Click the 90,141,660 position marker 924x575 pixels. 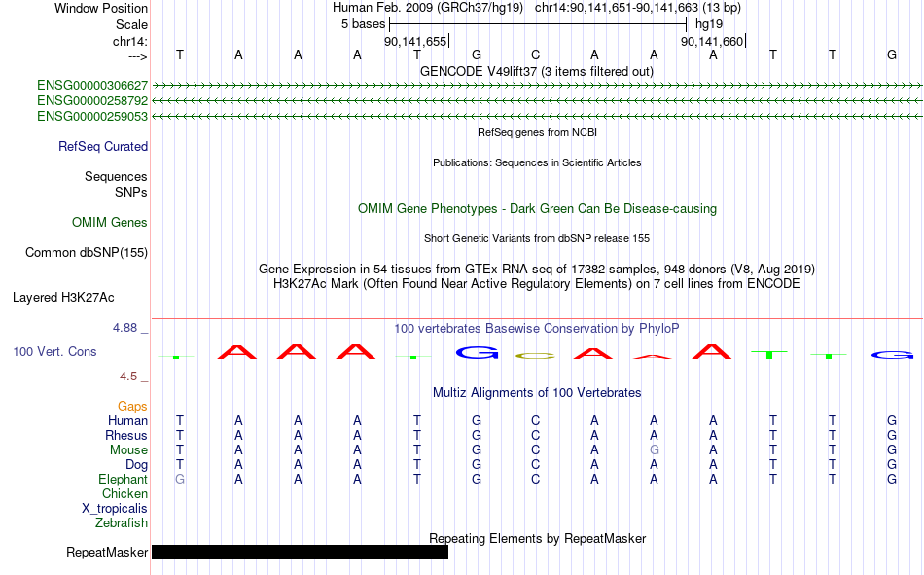[x=712, y=41]
